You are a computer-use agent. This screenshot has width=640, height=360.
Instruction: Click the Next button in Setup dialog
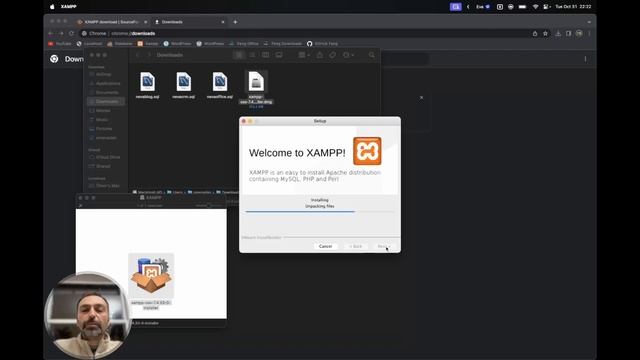(384, 246)
